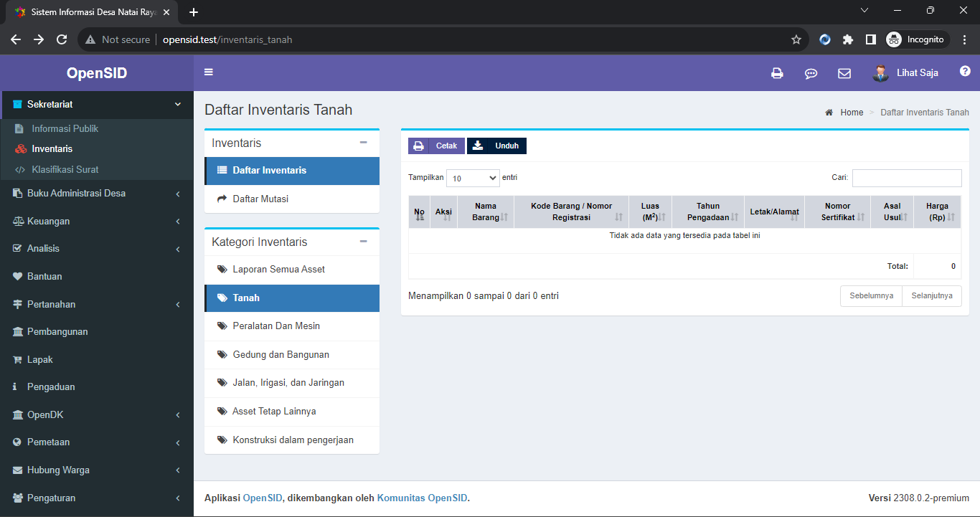Click the help question mark icon
The height and width of the screenshot is (517, 980).
965,71
